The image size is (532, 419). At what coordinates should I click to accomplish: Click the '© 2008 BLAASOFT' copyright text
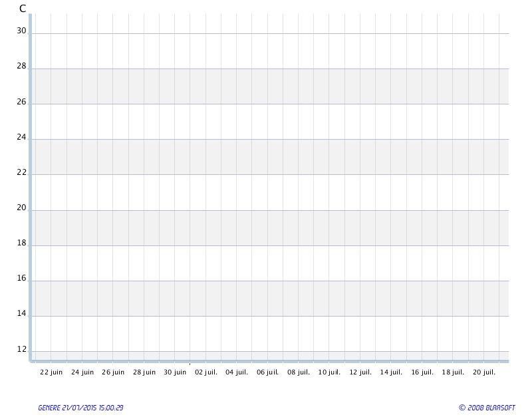[x=487, y=408]
